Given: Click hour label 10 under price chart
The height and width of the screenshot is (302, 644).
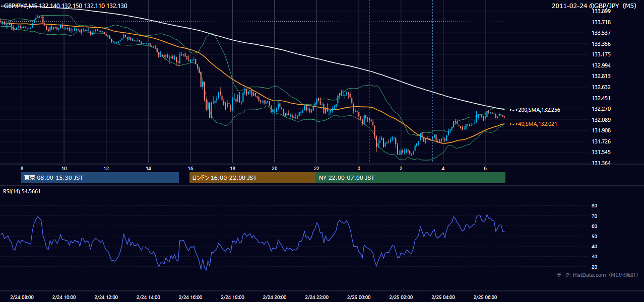Looking at the screenshot, I should 64,168.
